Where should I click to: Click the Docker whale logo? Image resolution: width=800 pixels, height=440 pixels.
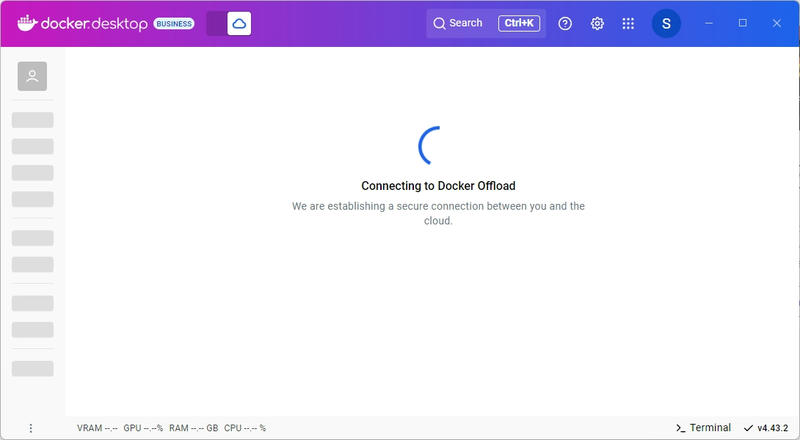coord(28,23)
